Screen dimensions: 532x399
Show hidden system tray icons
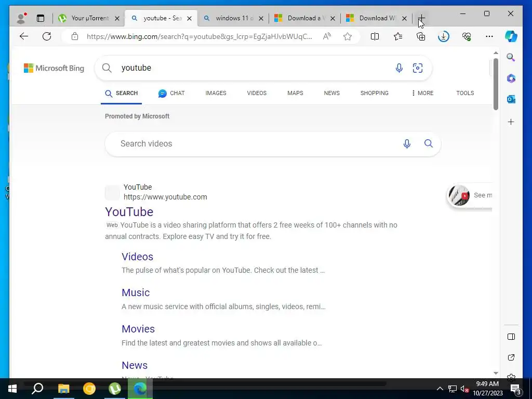(440, 389)
